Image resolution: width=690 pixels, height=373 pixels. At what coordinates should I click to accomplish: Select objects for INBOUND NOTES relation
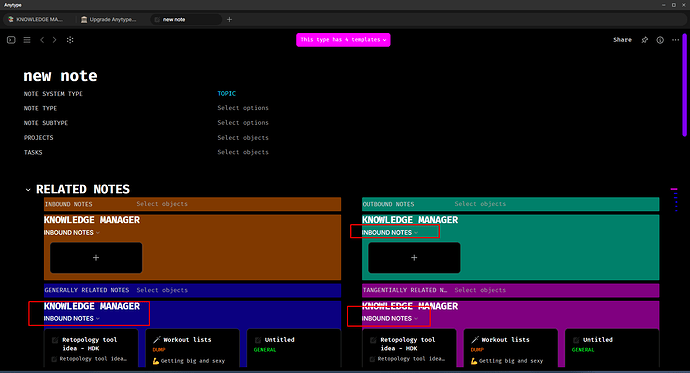pyautogui.click(x=162, y=204)
